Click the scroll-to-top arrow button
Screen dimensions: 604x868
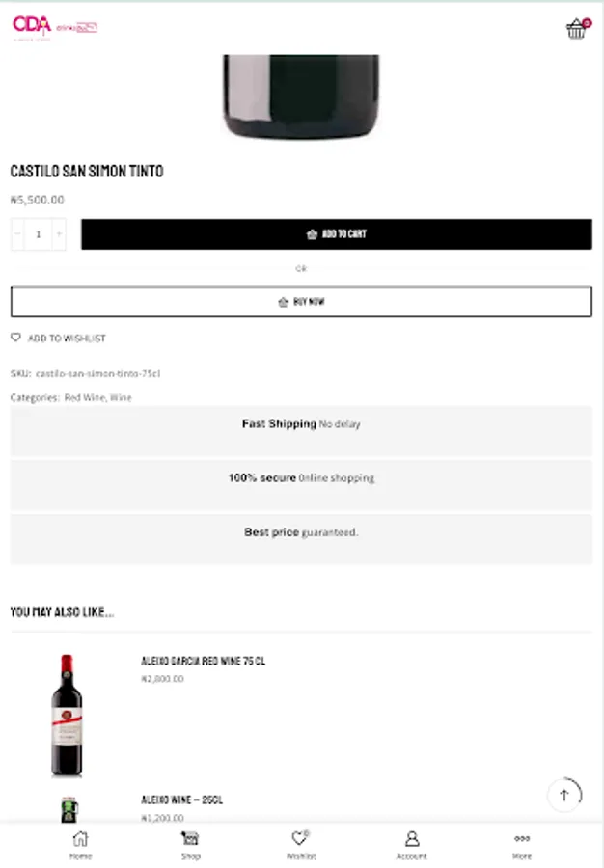pos(564,795)
